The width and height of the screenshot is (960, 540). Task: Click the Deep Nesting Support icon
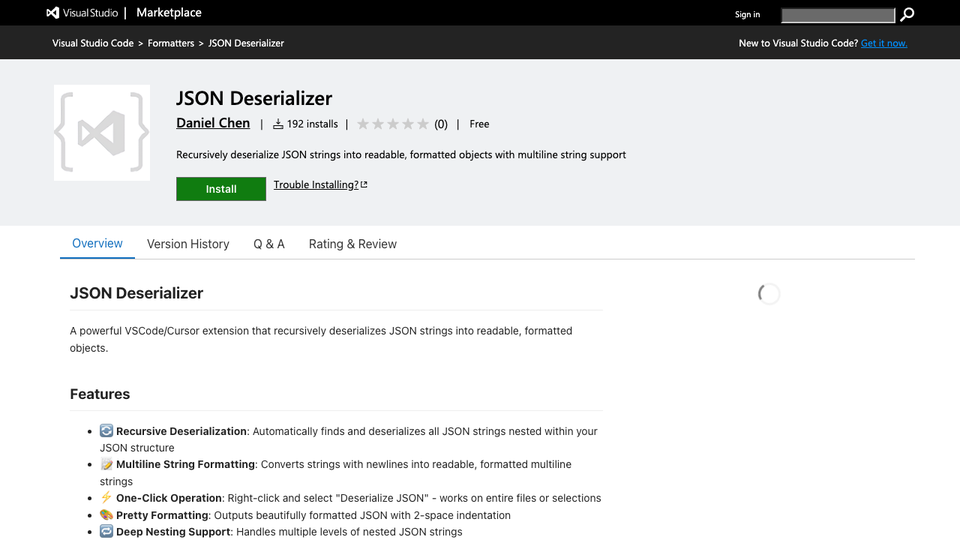(x=107, y=531)
